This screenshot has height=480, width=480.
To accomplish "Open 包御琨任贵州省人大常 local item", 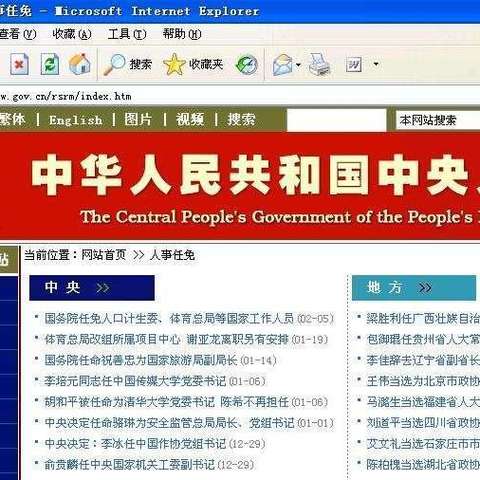I will click(423, 339).
